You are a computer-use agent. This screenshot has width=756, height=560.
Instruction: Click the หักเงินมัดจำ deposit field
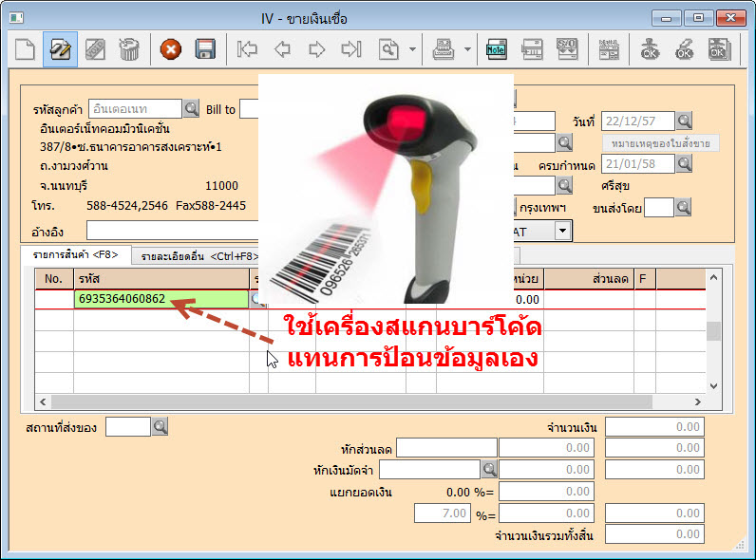pyautogui.click(x=429, y=470)
